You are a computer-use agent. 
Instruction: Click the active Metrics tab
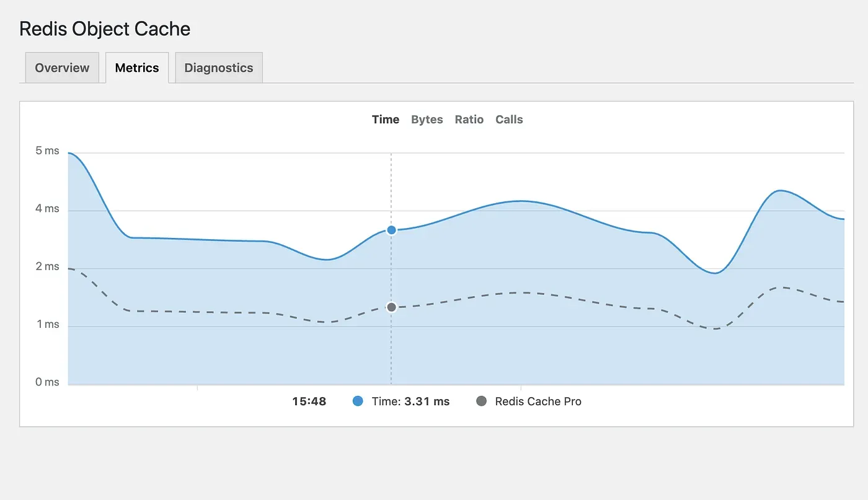pos(137,68)
